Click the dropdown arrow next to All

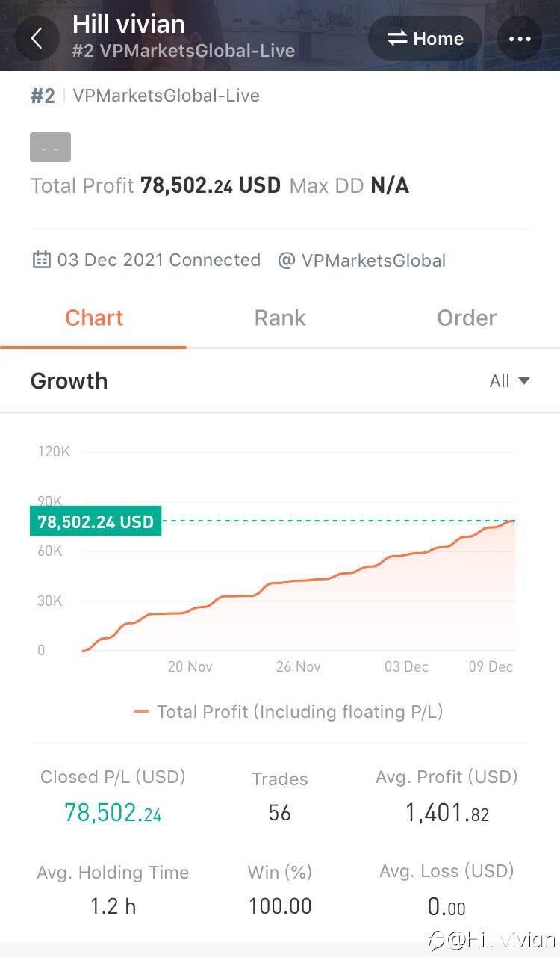[x=524, y=381]
